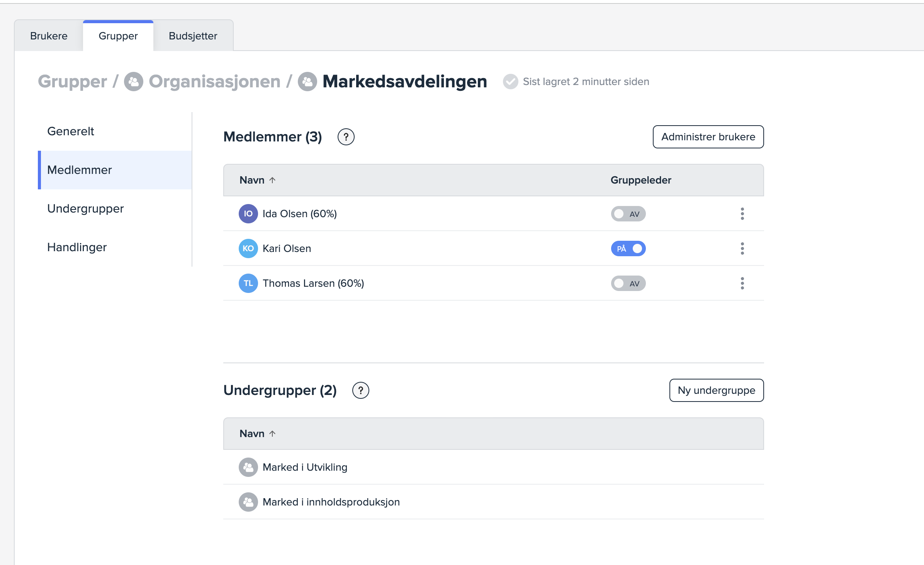Click the help icon next to Medlemmer (3)
This screenshot has height=565, width=924.
346,137
